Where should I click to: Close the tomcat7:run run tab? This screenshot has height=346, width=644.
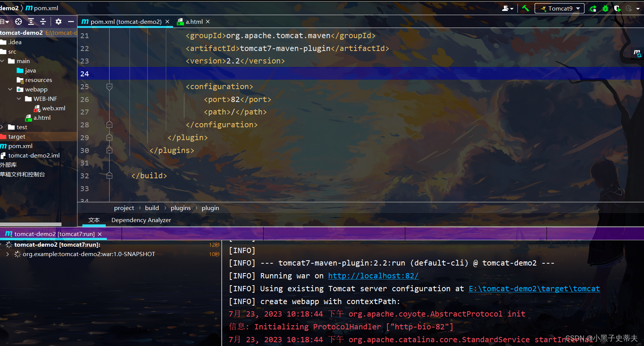click(x=100, y=234)
